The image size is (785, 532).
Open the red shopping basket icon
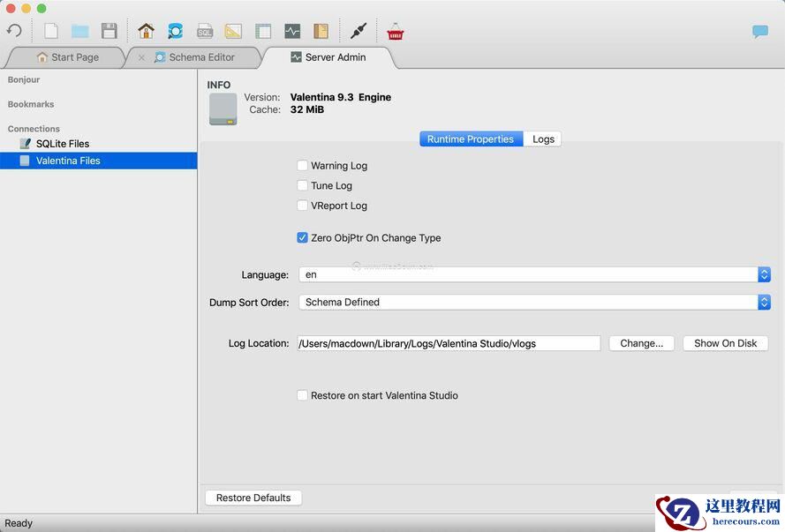click(396, 31)
